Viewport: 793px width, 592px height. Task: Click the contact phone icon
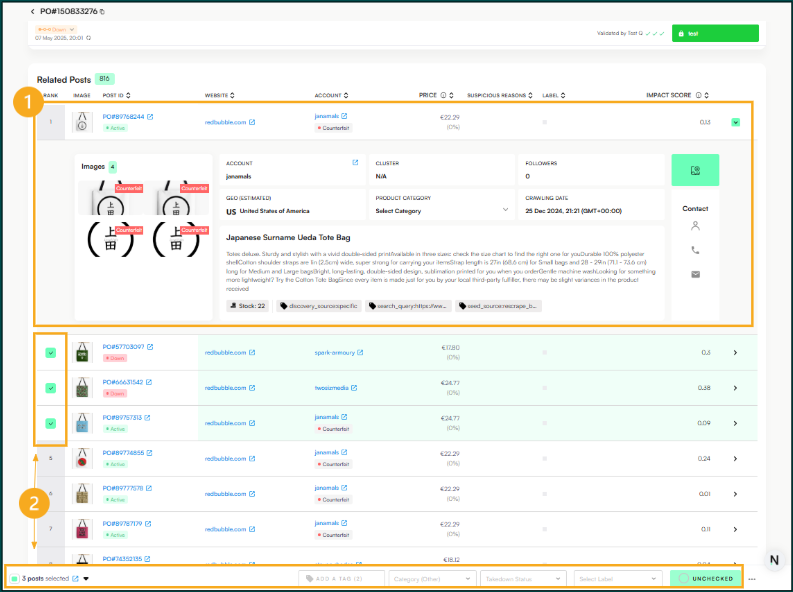tap(695, 250)
